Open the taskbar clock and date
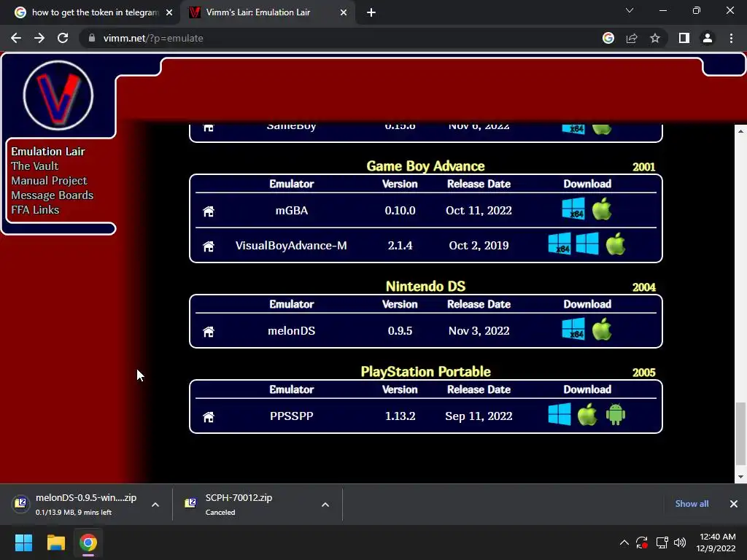This screenshot has width=747, height=560. [x=716, y=542]
